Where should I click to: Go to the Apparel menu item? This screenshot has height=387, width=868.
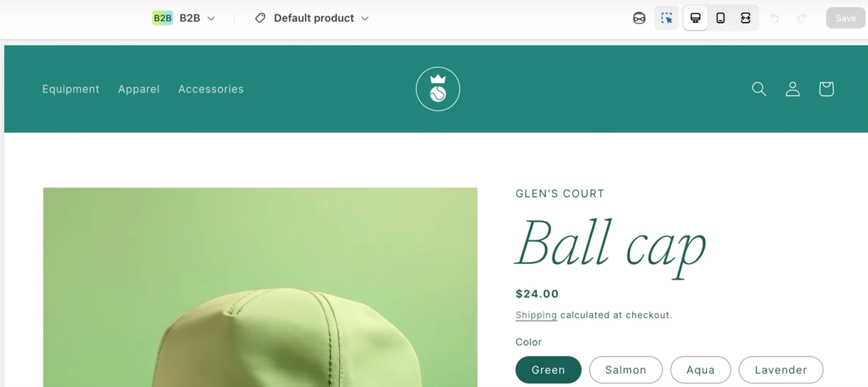(x=139, y=89)
